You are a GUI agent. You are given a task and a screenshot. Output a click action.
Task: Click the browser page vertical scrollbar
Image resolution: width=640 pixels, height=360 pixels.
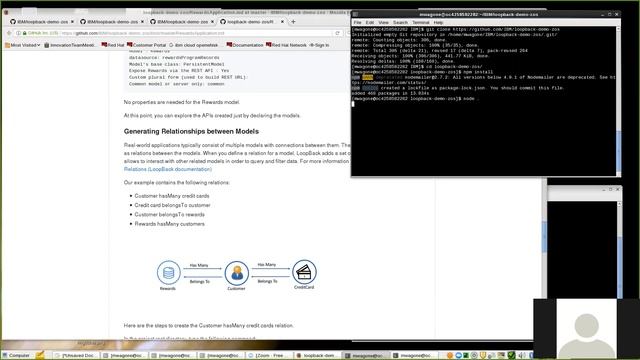click(x=544, y=237)
